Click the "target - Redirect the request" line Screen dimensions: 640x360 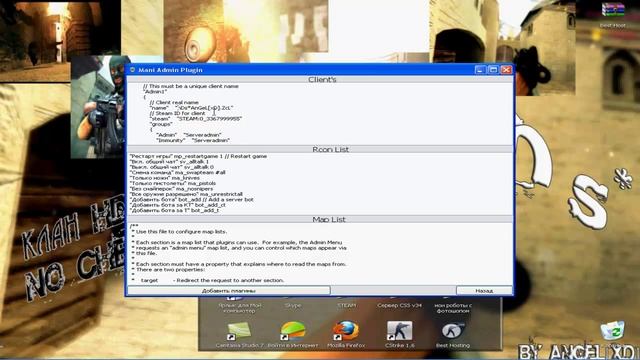point(208,280)
